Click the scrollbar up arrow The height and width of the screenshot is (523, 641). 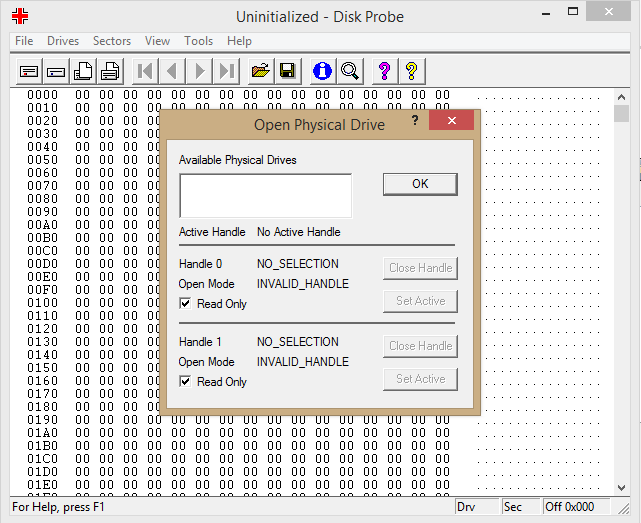621,97
